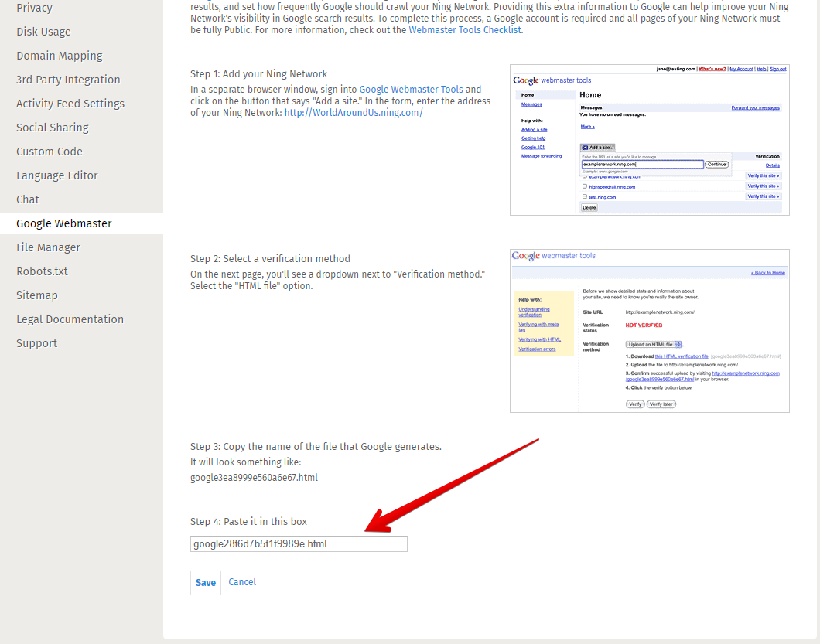Go to Custom Code section

50,152
